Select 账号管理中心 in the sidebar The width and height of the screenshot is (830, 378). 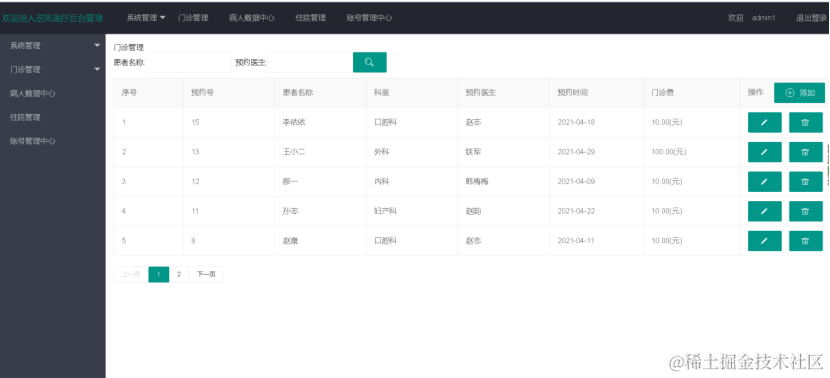33,141
